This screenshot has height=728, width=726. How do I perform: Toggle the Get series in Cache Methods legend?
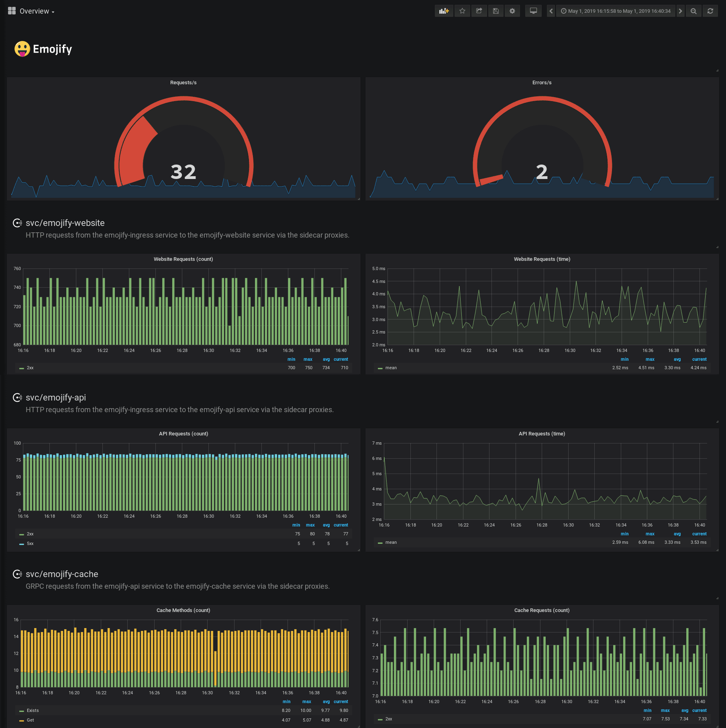tap(30, 720)
